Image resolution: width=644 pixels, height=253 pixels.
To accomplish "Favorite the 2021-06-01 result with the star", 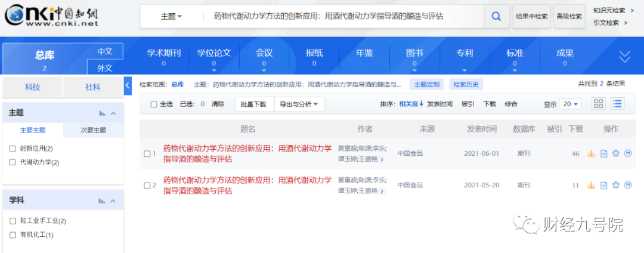I will click(x=615, y=153).
